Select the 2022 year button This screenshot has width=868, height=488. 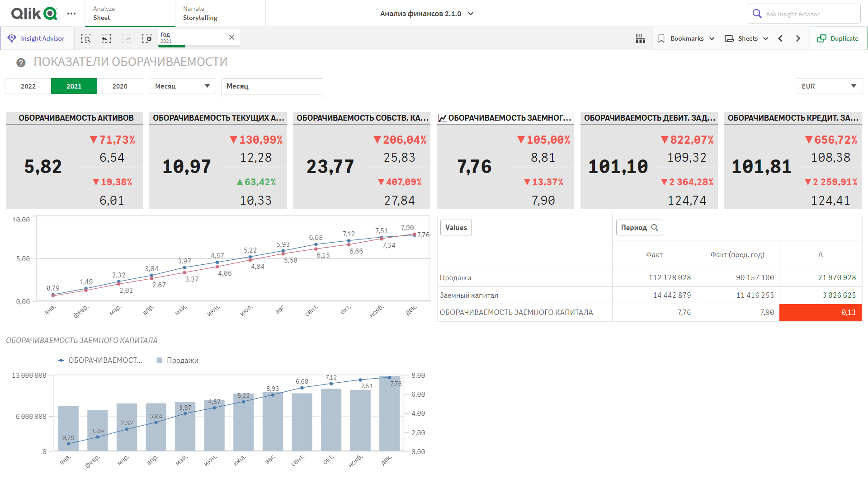pyautogui.click(x=28, y=86)
